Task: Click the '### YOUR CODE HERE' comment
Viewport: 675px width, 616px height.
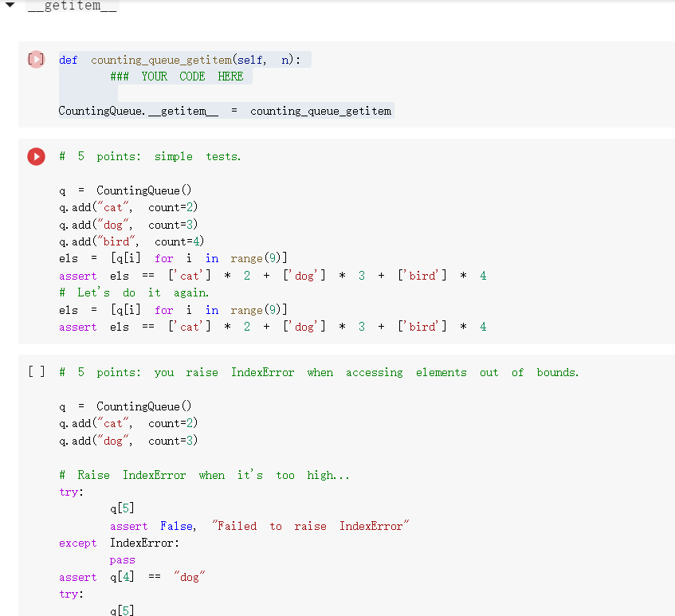Action: pos(176,77)
